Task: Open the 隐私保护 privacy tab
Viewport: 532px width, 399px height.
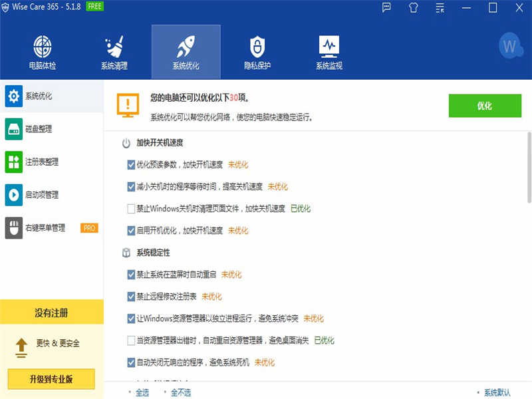Action: [257, 52]
